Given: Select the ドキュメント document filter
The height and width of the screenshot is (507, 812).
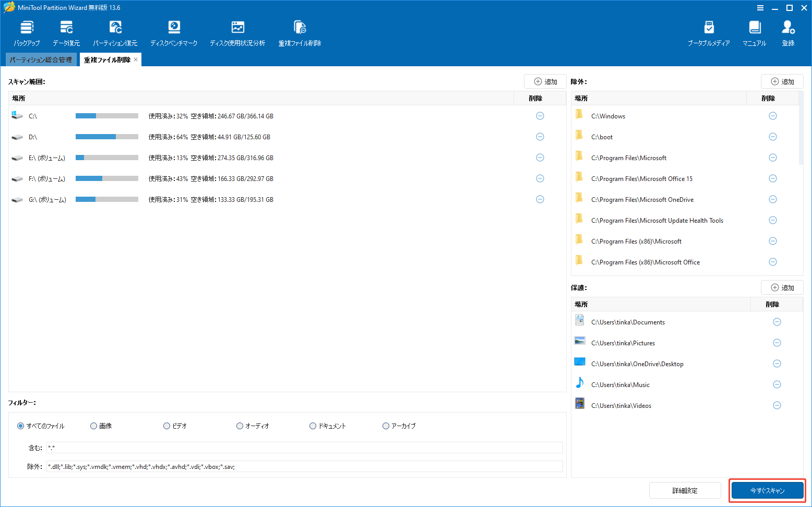Looking at the screenshot, I should [313, 426].
